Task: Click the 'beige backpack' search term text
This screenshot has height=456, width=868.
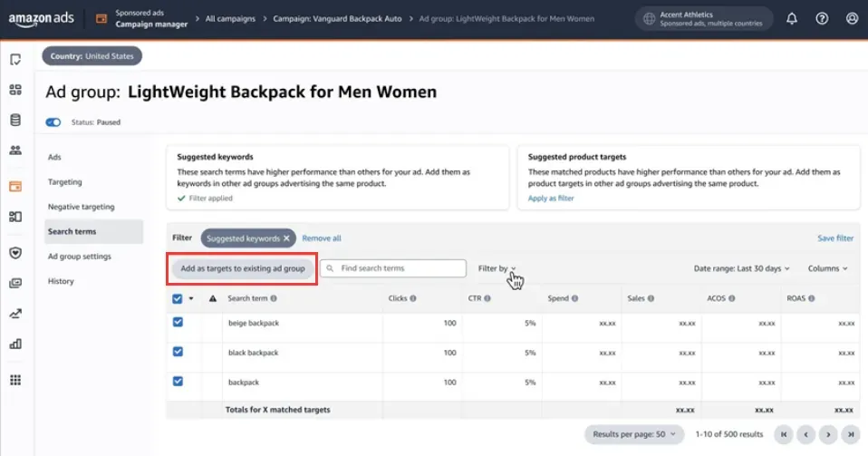Action: pos(254,323)
